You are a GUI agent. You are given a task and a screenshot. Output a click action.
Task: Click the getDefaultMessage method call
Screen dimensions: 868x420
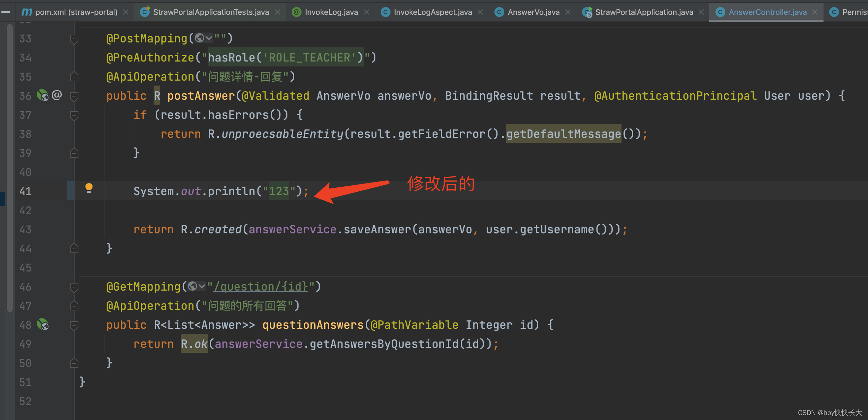tap(564, 134)
